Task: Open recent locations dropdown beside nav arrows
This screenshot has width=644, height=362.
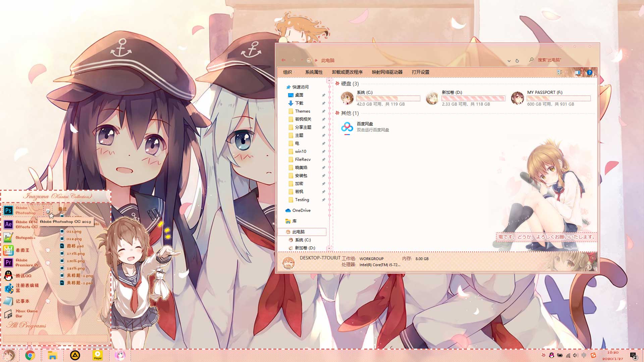Action: click(302, 60)
